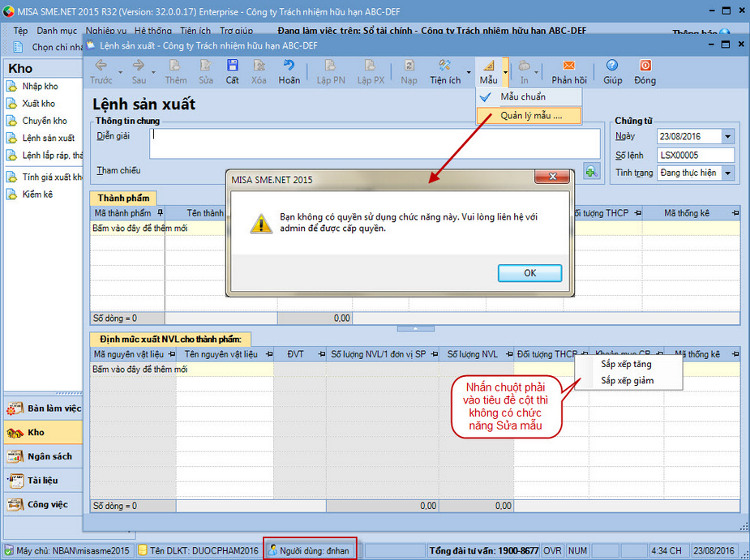
Task: Toggle pin on Mã thành phẩm column
Action: pos(160,213)
